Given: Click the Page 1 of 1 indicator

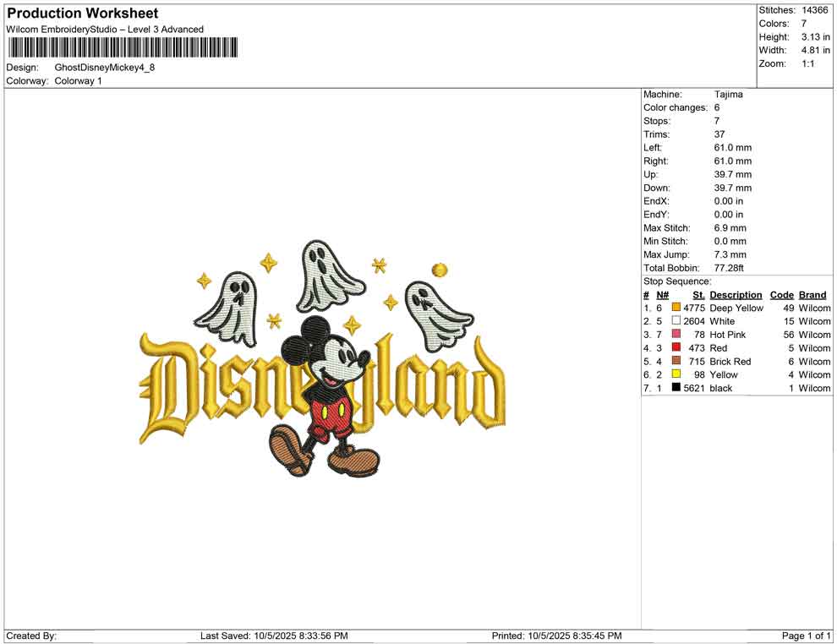Looking at the screenshot, I should (x=806, y=636).
